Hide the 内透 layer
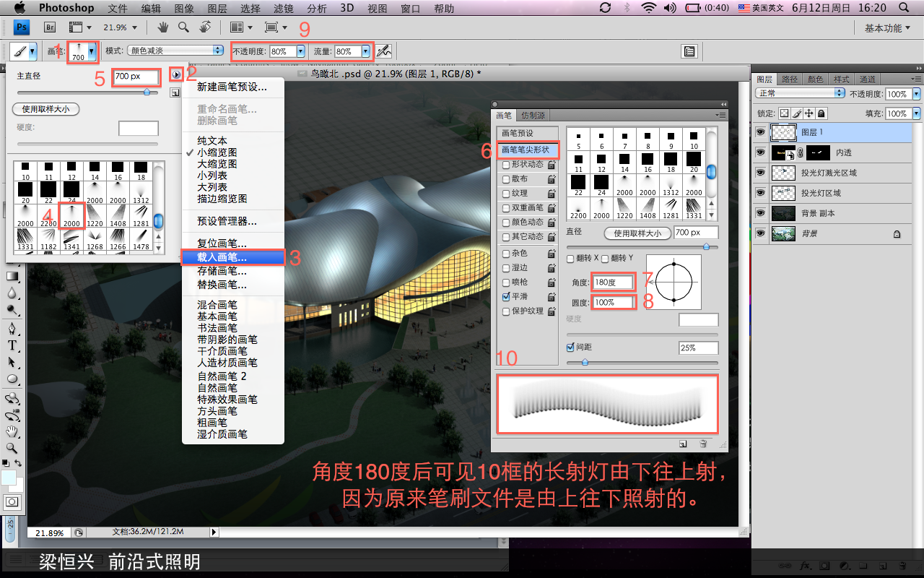This screenshot has width=924, height=578. pyautogui.click(x=759, y=153)
